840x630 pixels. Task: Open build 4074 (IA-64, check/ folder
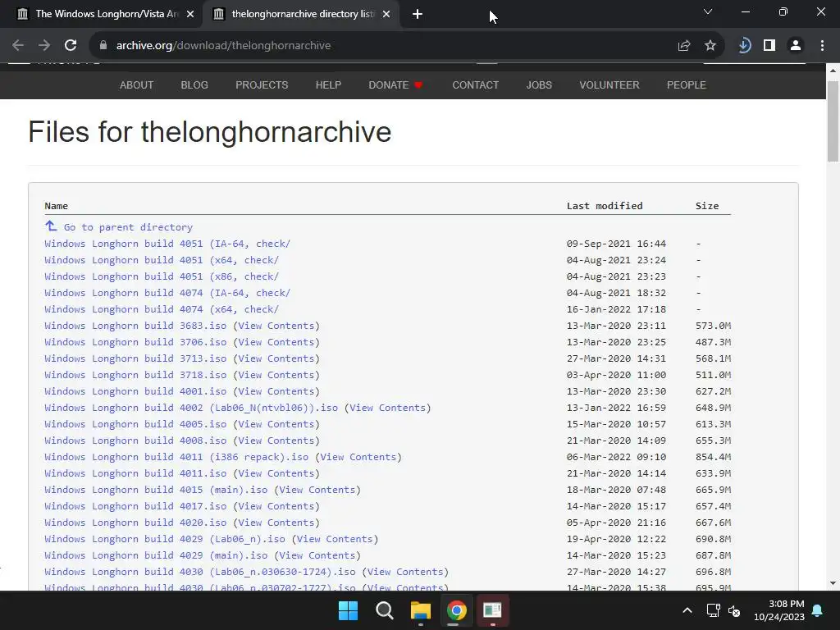tap(167, 293)
